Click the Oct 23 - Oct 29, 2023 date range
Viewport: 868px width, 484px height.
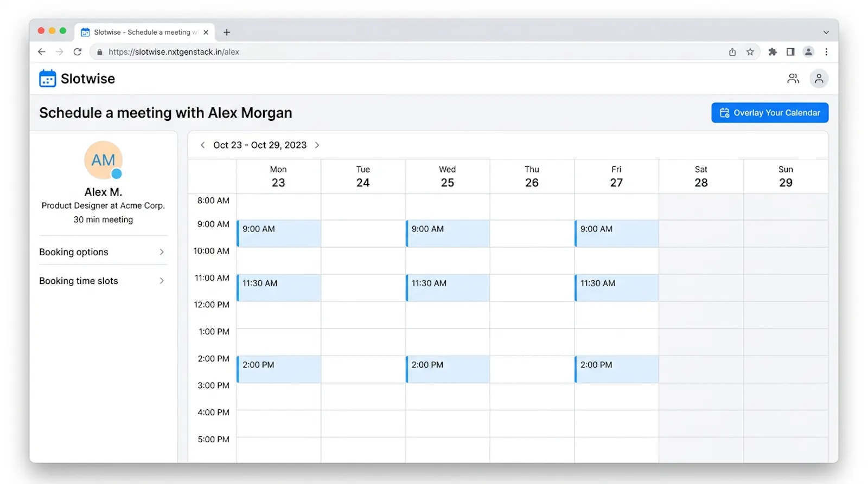260,145
